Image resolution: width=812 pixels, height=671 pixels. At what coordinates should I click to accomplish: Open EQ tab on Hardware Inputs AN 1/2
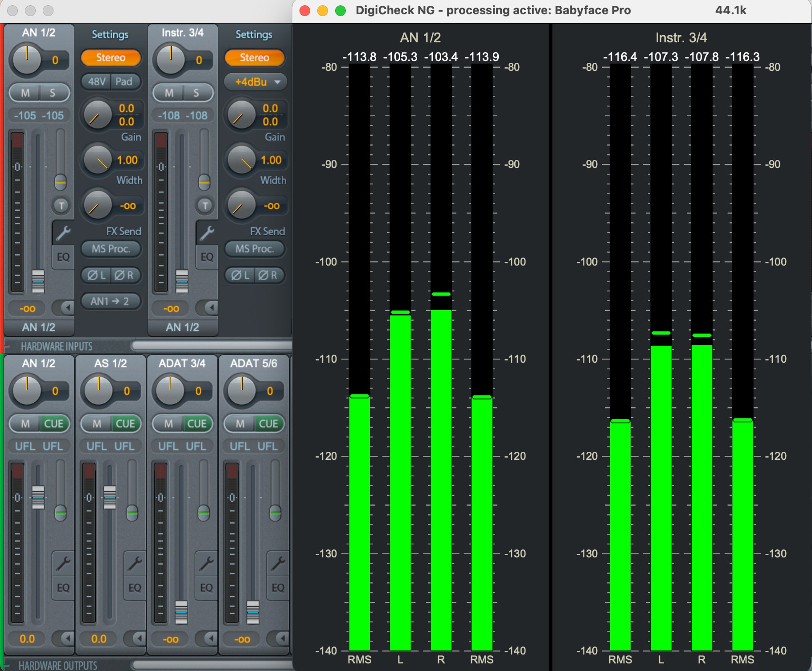click(63, 257)
